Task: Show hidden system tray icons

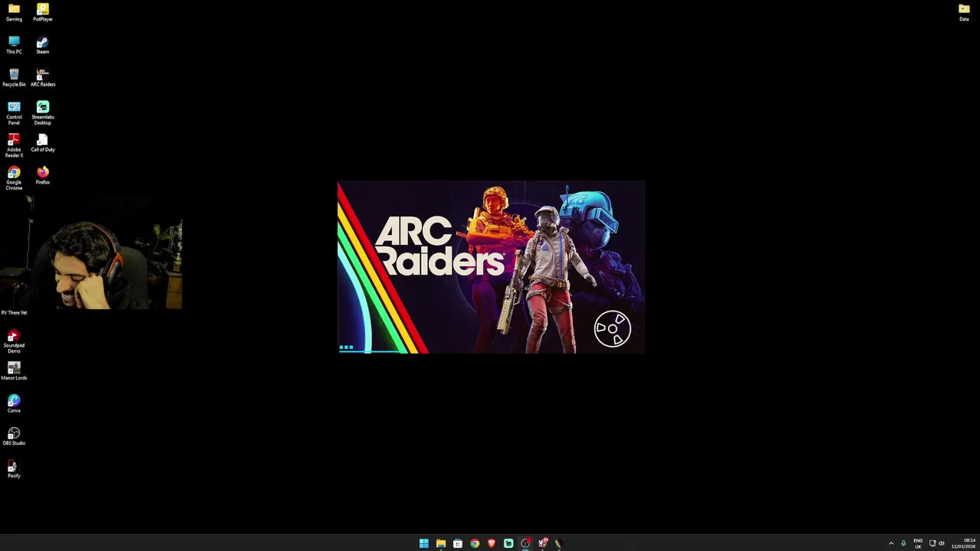Action: (891, 543)
